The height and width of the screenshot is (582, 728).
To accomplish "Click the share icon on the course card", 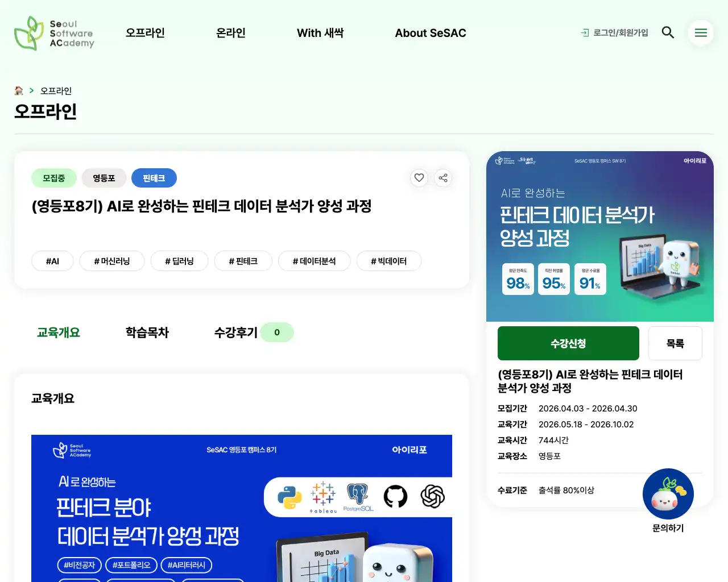I will 443,178.
